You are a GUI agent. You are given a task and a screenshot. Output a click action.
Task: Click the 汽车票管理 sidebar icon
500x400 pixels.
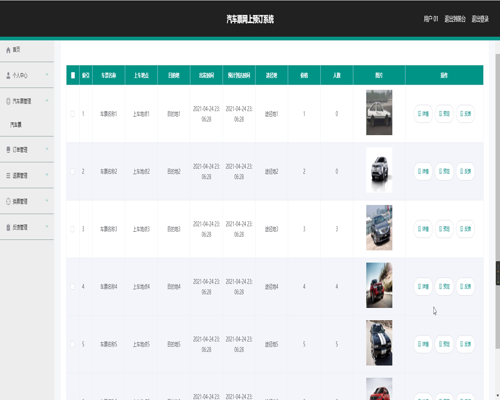tap(8, 101)
